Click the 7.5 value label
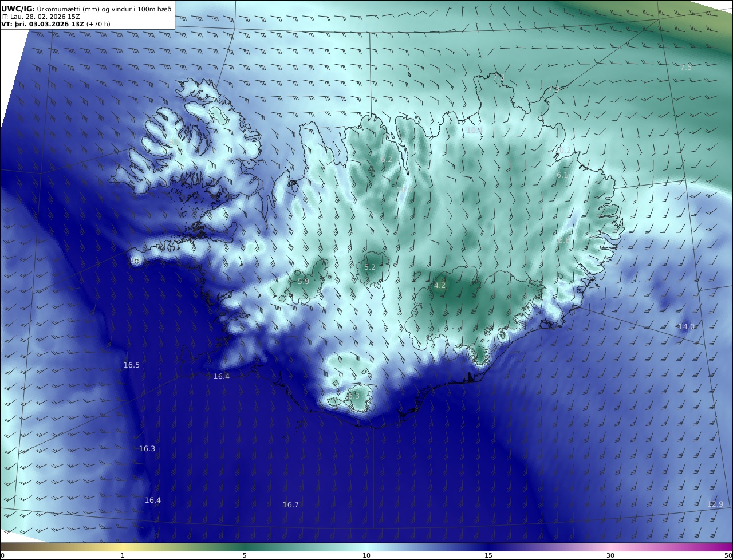 coord(686,67)
